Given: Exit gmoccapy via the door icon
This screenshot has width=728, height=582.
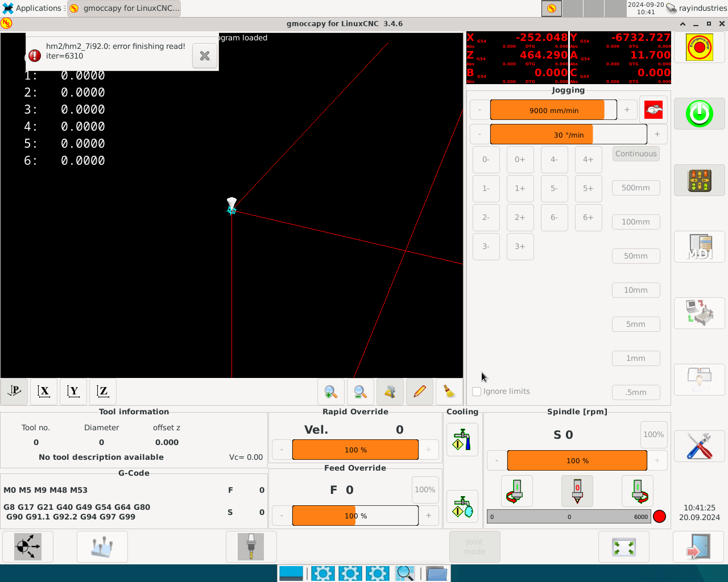Looking at the screenshot, I should click(x=698, y=547).
